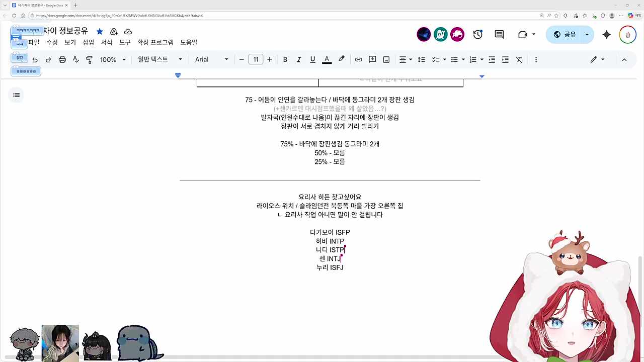Open the font family dropdown

211,59
